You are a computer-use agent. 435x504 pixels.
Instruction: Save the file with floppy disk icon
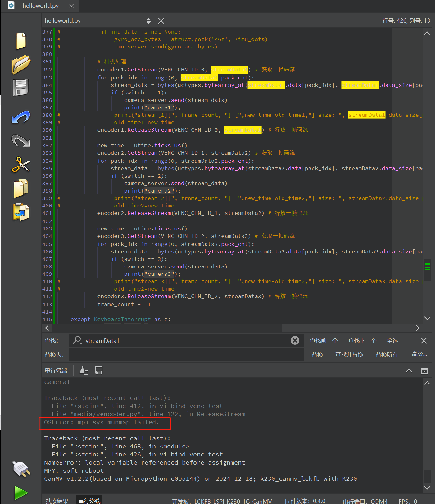tap(21, 88)
